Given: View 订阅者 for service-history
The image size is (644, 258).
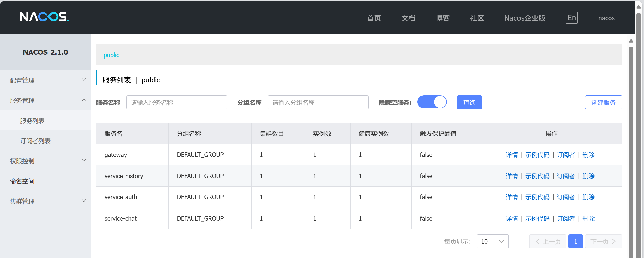Looking at the screenshot, I should pyautogui.click(x=566, y=176).
